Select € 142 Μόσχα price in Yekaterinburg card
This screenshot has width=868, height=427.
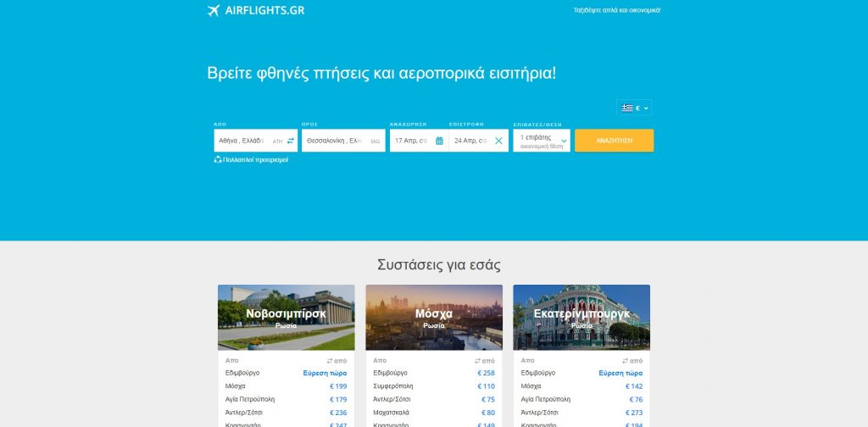634,386
